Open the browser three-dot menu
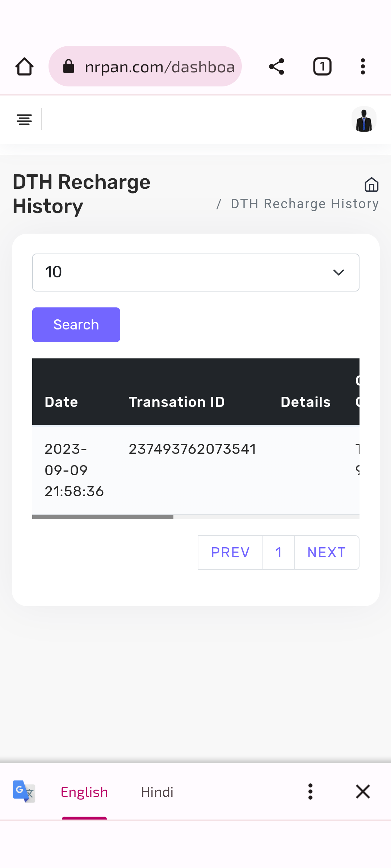The height and width of the screenshot is (868, 391). pos(363,67)
